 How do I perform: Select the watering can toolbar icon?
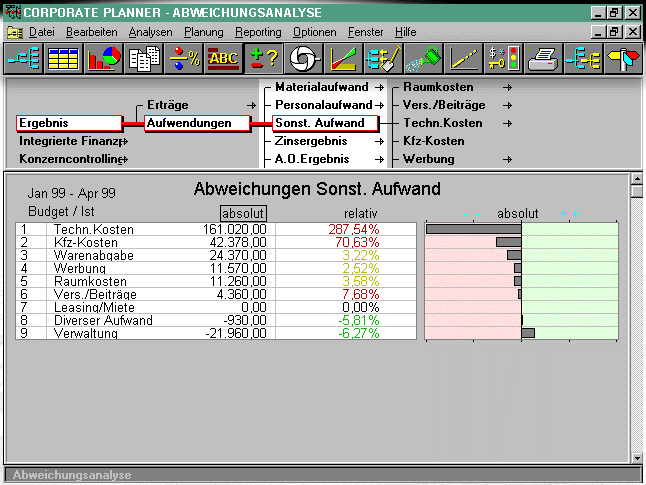[x=423, y=59]
